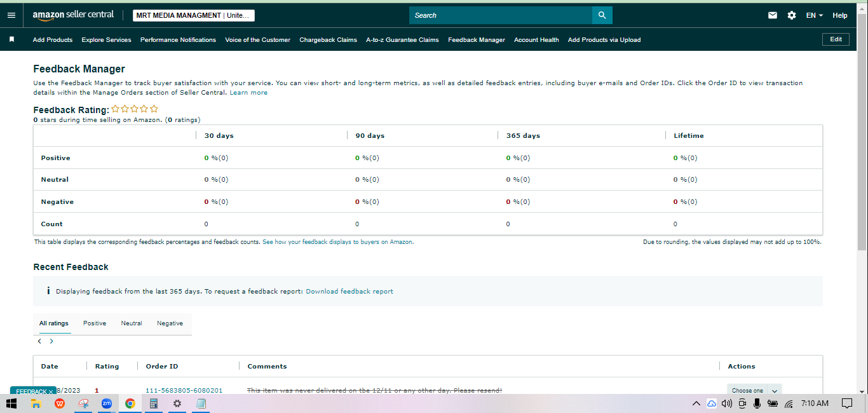Click the Meet Now camera tray icon
This screenshot has width=868, height=413.
point(742,403)
